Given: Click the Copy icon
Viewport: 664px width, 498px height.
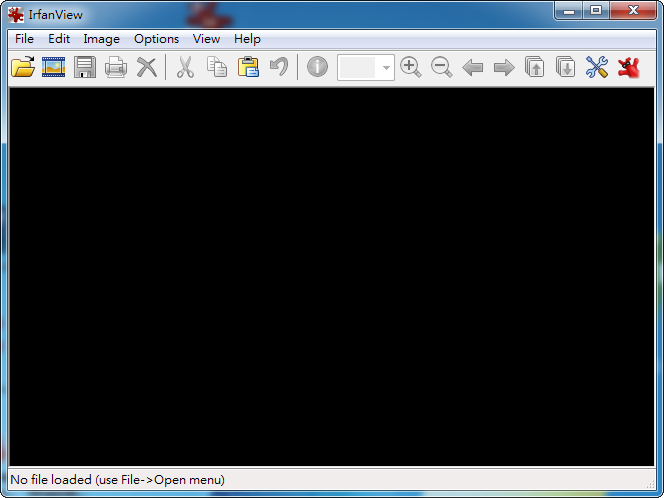Looking at the screenshot, I should 217,67.
